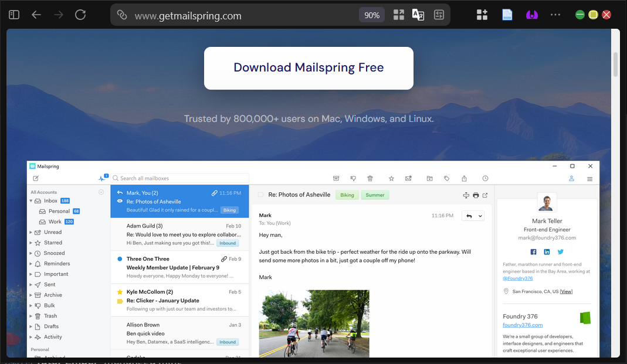Go back with the browser back arrow
This screenshot has width=627, height=364.
point(36,15)
